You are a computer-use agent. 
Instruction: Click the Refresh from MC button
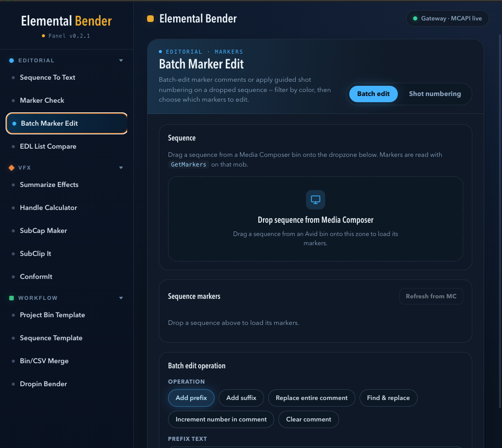point(431,296)
